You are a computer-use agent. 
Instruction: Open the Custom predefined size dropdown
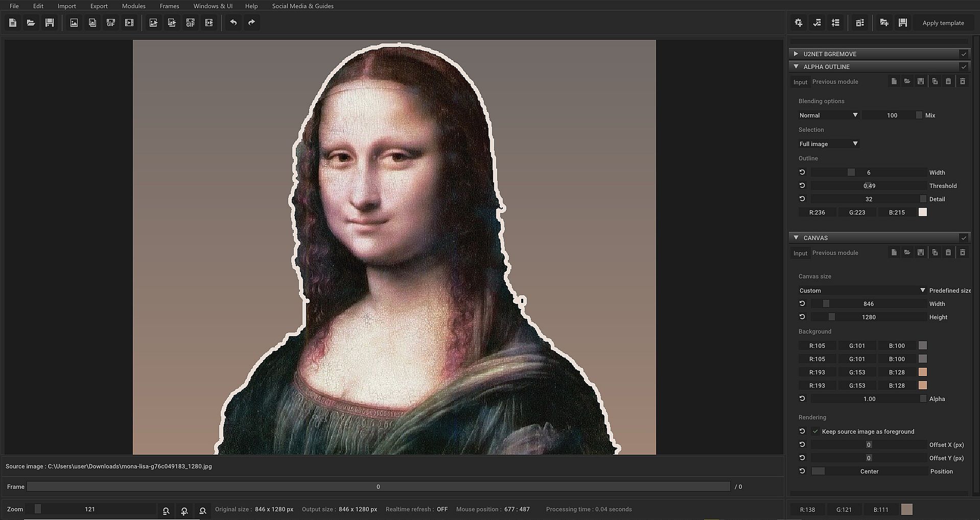click(x=862, y=291)
